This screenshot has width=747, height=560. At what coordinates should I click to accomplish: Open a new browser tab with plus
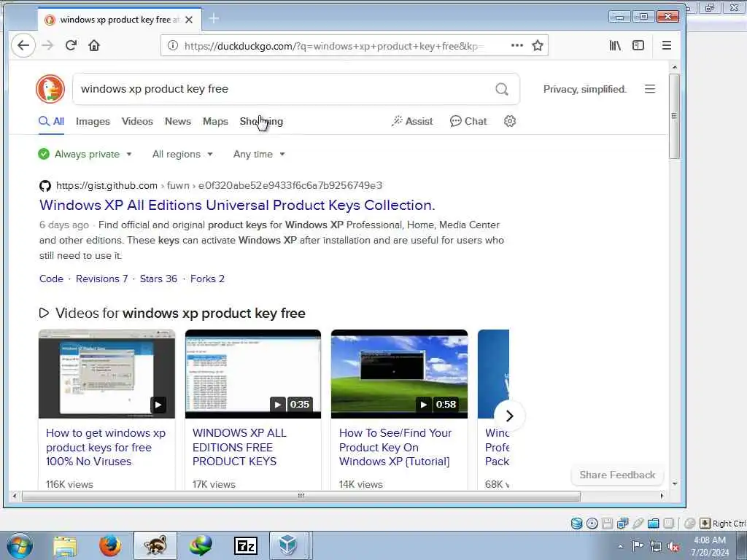[x=214, y=19]
